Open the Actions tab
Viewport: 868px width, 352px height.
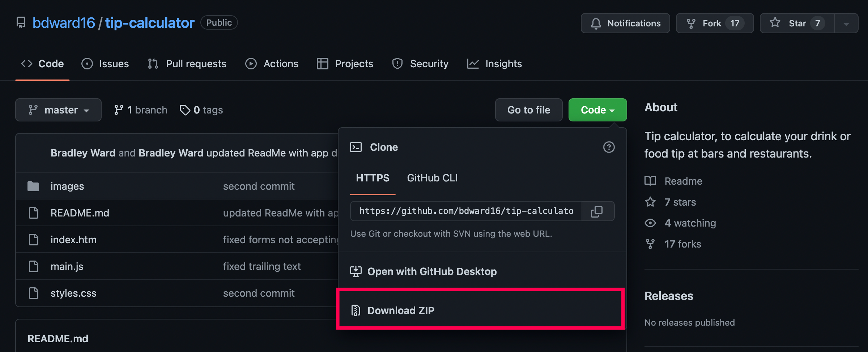(272, 64)
